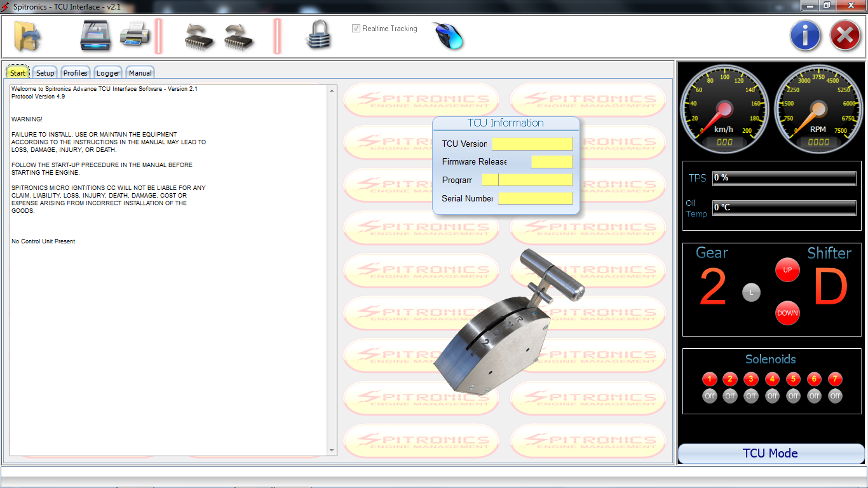Click red solenoid 3 light
The width and height of the screenshot is (868, 488).
pos(751,379)
